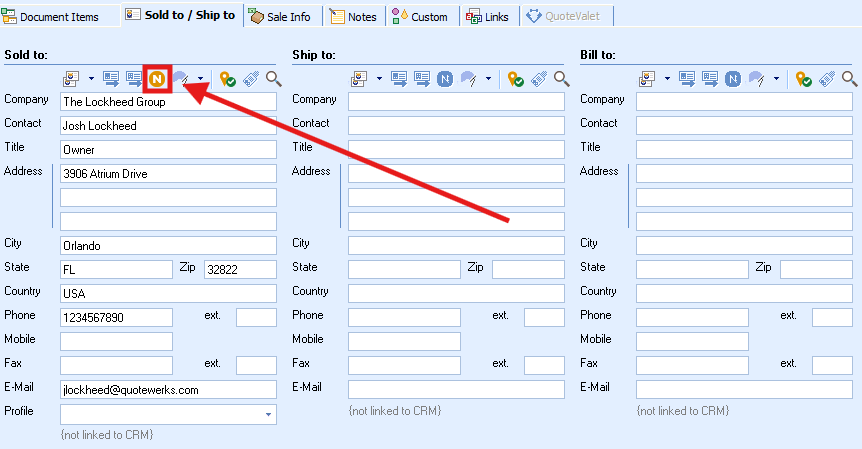Click the map pin verify icon in Ship to
The image size is (862, 449).
point(516,79)
